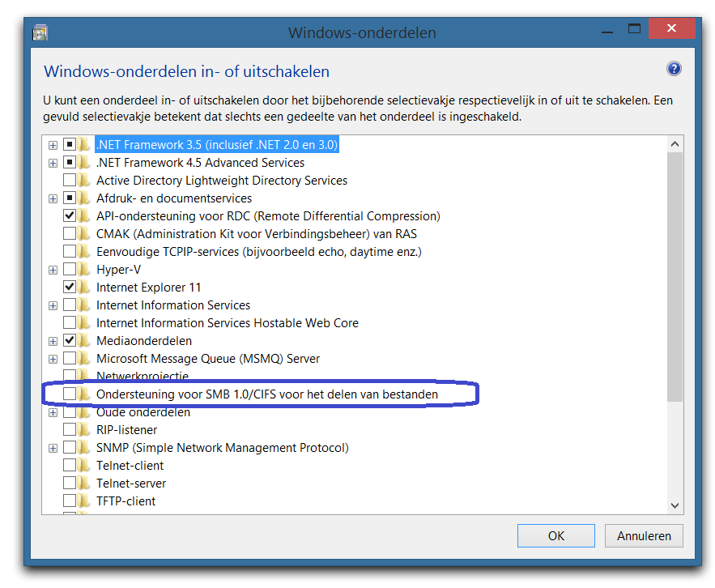The height and width of the screenshot is (588, 715).
Task: Toggle the .NET Framework 4.5 Advanced Services checkbox
Action: (70, 163)
